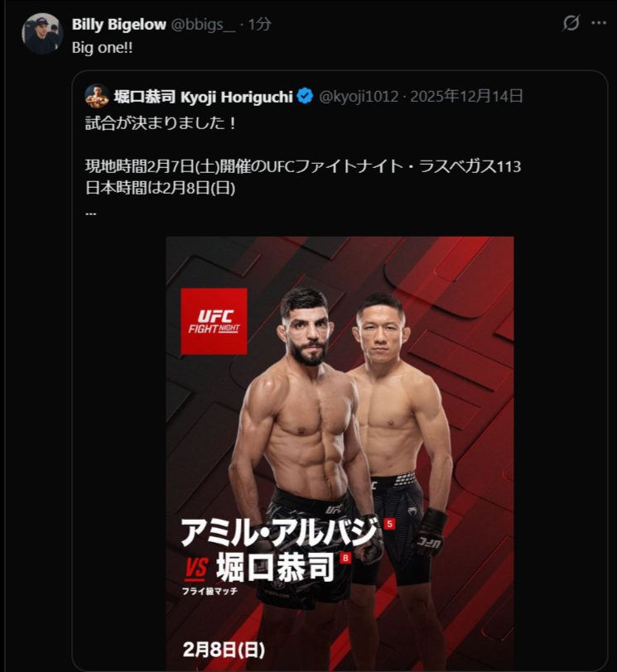617x672 pixels.
Task: Click the 堀口恭司 Kyoji Horiguchi display name
Action: 203,97
